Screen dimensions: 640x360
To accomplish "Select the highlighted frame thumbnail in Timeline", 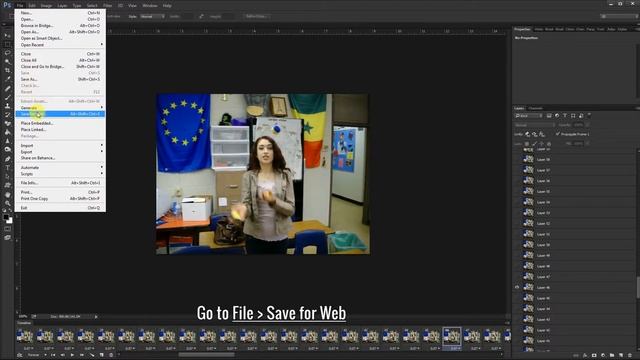I will coord(452,336).
